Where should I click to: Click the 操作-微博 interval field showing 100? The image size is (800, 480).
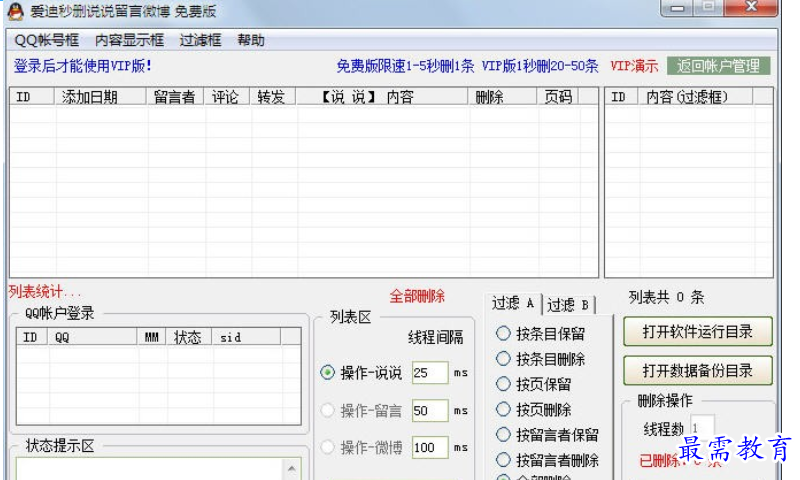coord(430,447)
